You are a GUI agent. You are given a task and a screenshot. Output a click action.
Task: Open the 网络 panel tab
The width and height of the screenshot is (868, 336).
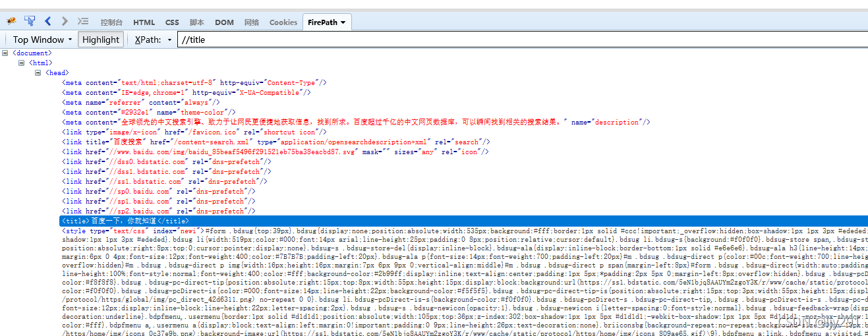pyautogui.click(x=252, y=22)
